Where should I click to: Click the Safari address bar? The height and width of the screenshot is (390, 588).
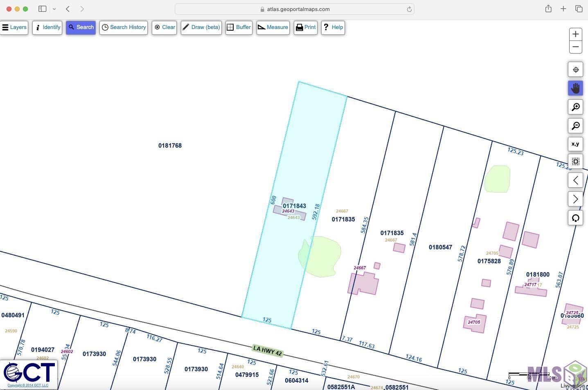coord(295,9)
